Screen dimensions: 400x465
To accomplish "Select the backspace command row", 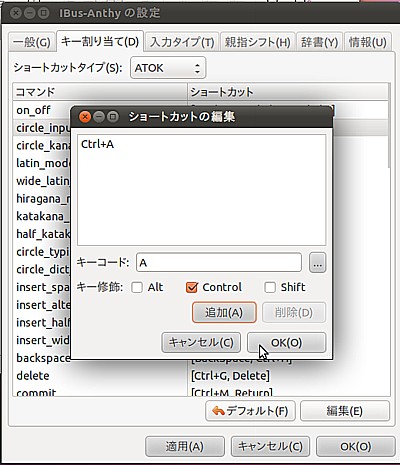I will (43, 358).
